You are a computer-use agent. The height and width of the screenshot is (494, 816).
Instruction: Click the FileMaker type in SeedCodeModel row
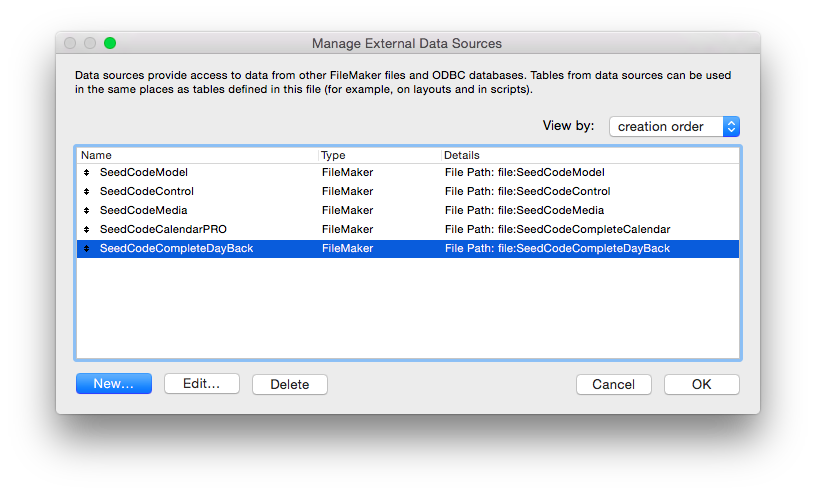(x=347, y=172)
